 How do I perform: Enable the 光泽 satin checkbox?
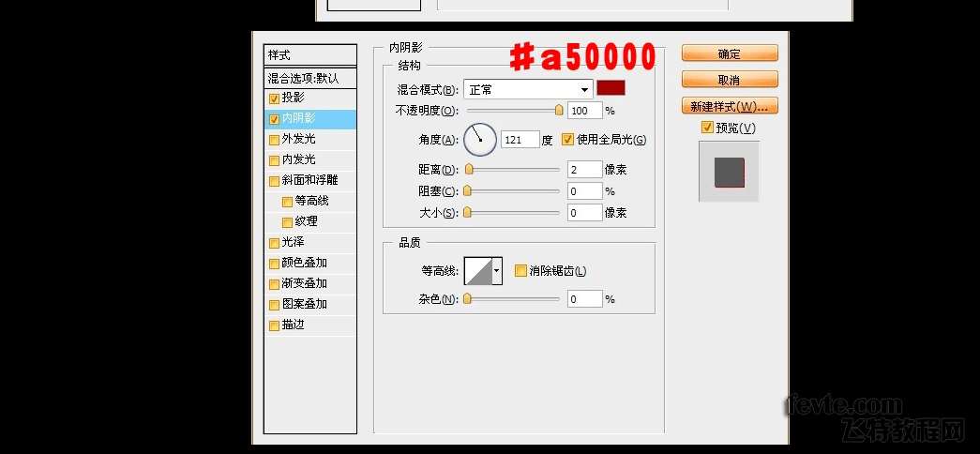point(274,243)
